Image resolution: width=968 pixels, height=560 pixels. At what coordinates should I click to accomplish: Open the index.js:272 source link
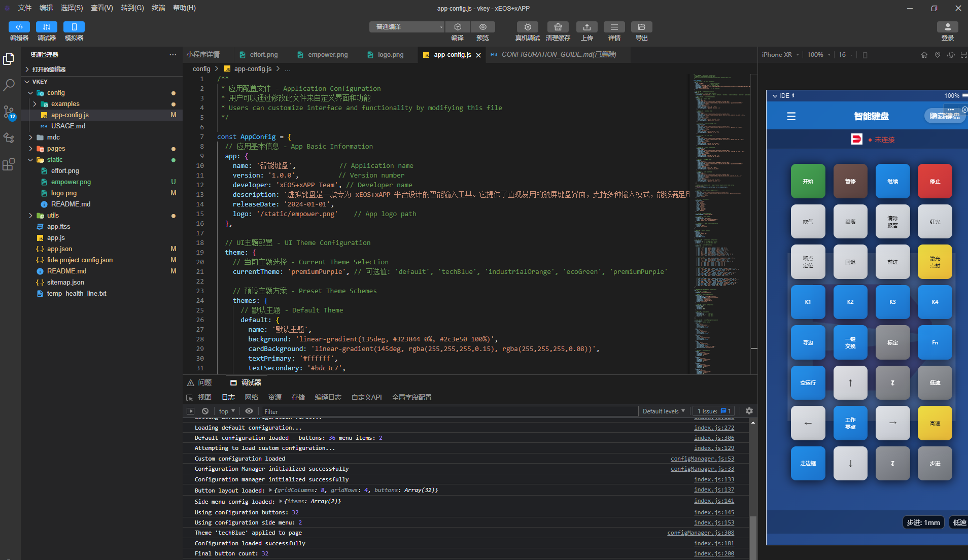pyautogui.click(x=714, y=428)
